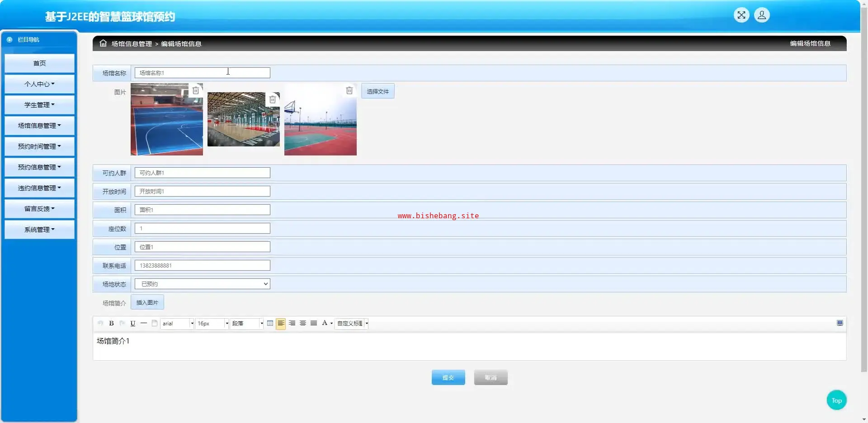Click the outdoor red-green court thumbnail
The width and height of the screenshot is (868, 423).
tap(321, 119)
